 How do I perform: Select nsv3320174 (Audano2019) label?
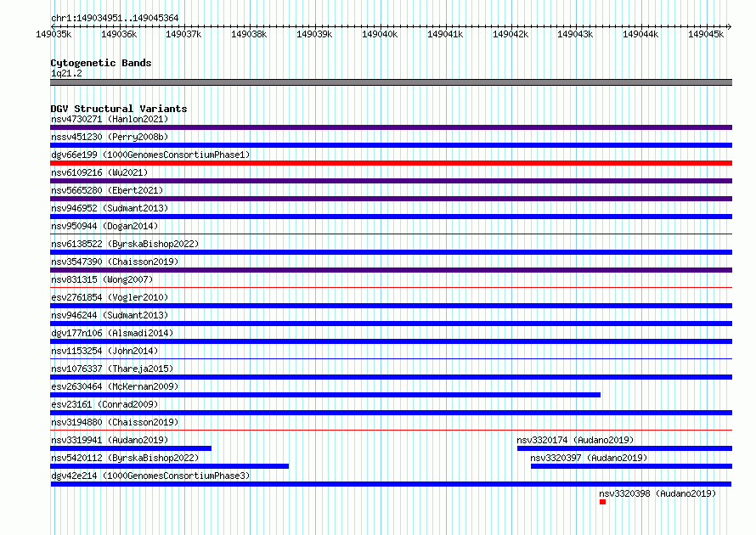[575, 440]
